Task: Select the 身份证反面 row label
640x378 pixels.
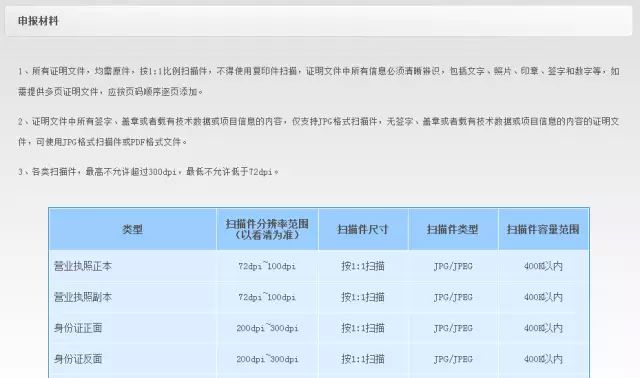Action: [78, 359]
